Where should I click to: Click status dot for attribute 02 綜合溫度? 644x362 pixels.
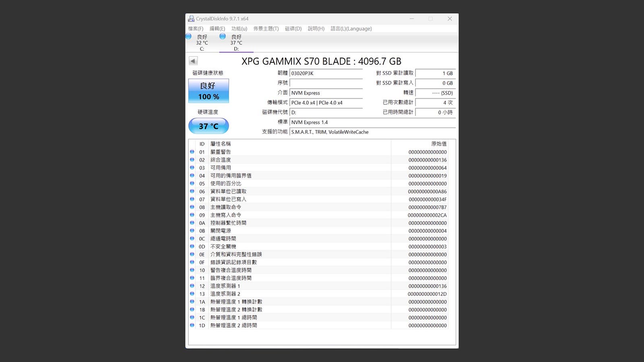192,160
